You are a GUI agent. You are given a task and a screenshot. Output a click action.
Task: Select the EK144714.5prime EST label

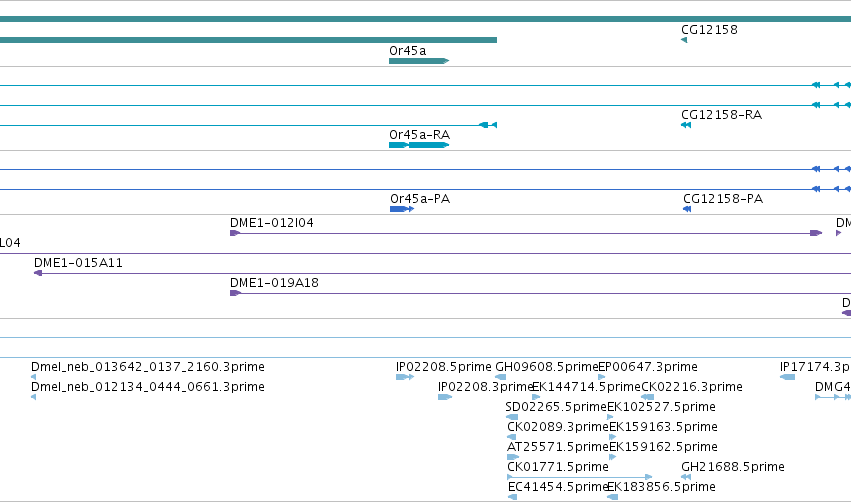pos(586,387)
